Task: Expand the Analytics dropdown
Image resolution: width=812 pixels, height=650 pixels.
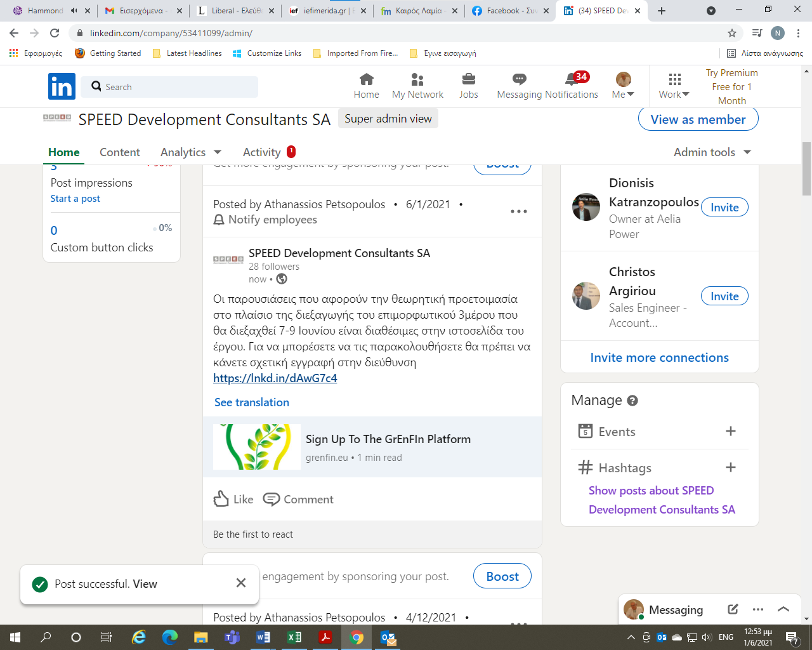Action: 191,152
